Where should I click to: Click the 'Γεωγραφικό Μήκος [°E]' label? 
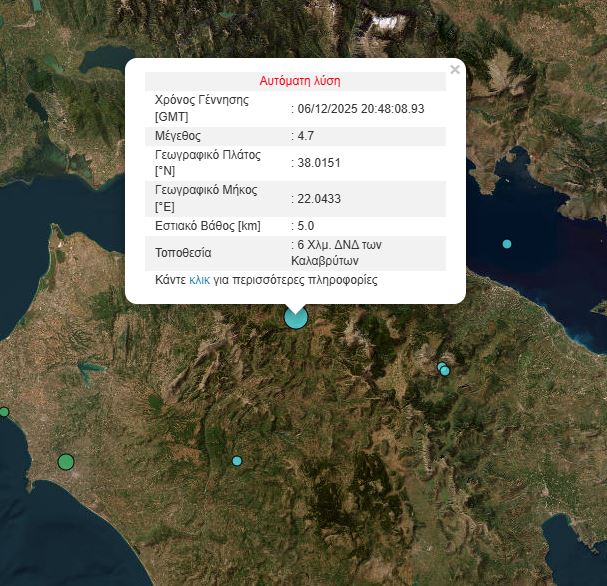(206, 198)
